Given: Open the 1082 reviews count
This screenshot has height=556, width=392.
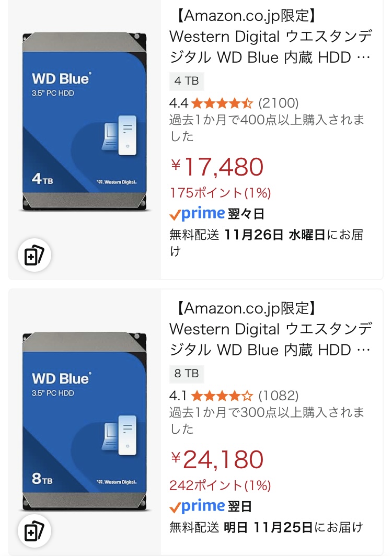Looking at the screenshot, I should pyautogui.click(x=279, y=396).
